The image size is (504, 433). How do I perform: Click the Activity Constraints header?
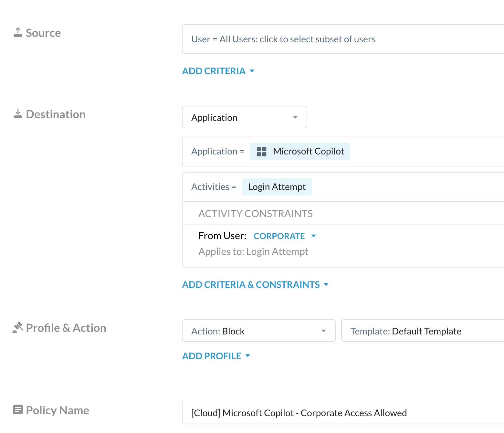coord(256,214)
